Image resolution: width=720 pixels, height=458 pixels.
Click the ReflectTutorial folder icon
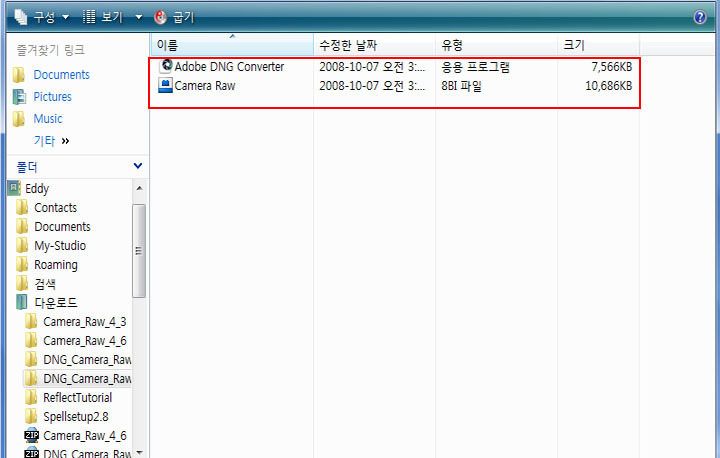point(31,397)
